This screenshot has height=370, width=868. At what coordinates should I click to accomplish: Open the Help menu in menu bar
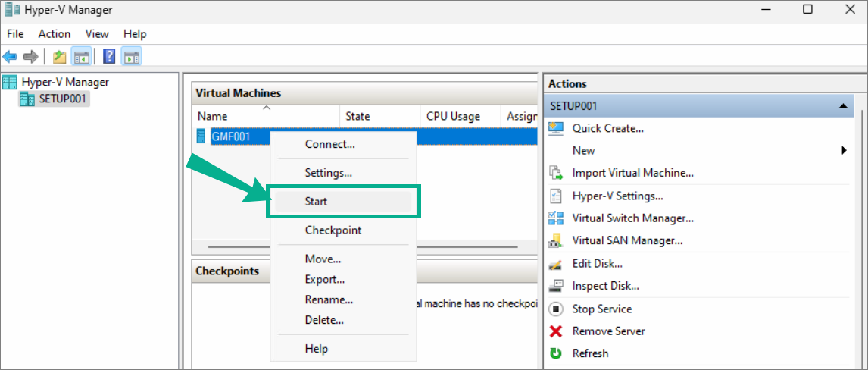click(x=135, y=34)
